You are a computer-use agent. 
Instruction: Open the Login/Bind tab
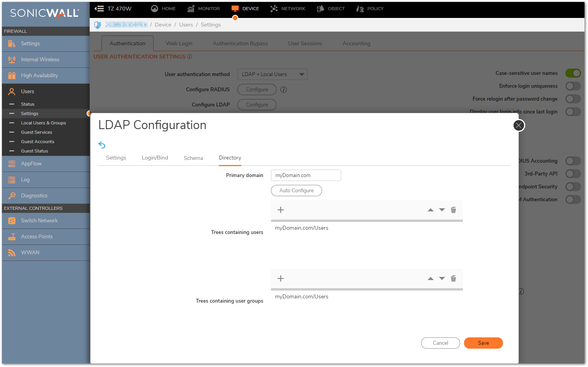click(x=155, y=158)
